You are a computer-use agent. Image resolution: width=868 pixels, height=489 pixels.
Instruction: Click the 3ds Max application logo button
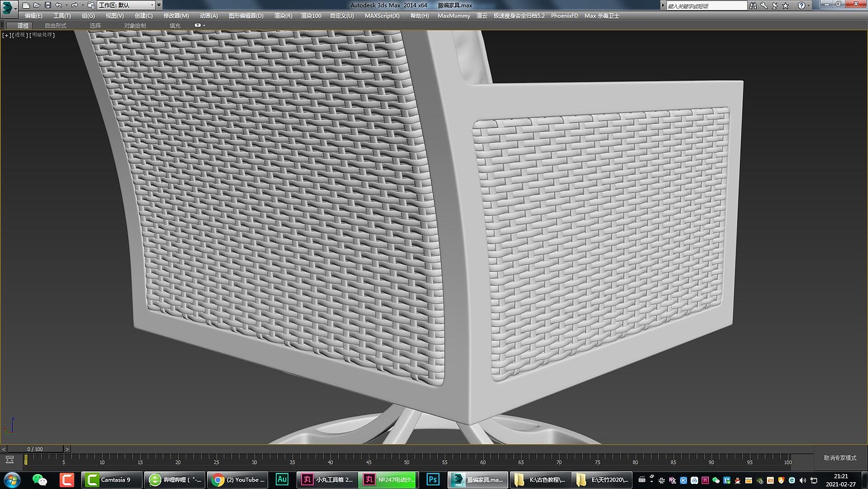(x=9, y=7)
